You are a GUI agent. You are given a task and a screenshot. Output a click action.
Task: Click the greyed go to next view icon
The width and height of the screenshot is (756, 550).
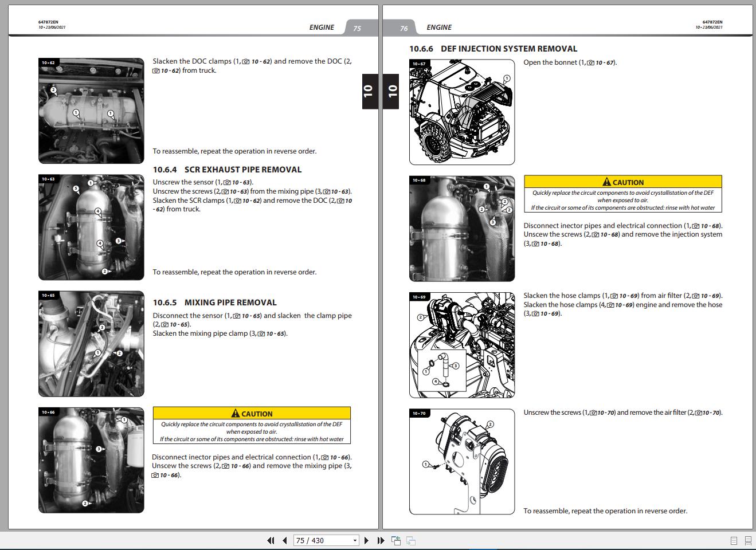click(x=411, y=540)
